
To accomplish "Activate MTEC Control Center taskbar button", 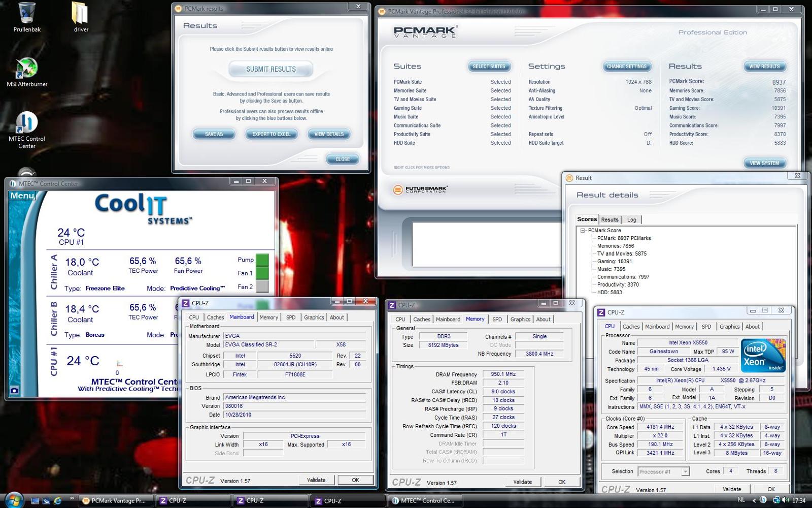I will (x=424, y=501).
